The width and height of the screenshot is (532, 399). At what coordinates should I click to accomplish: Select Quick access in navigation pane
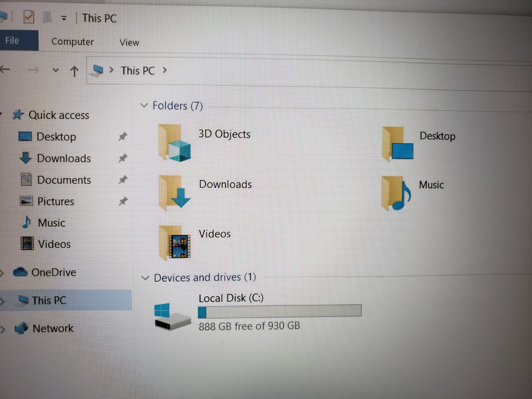pos(59,115)
